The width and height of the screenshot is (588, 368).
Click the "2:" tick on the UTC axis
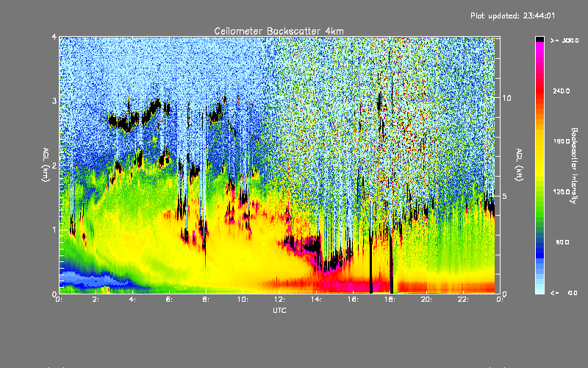coord(96,300)
